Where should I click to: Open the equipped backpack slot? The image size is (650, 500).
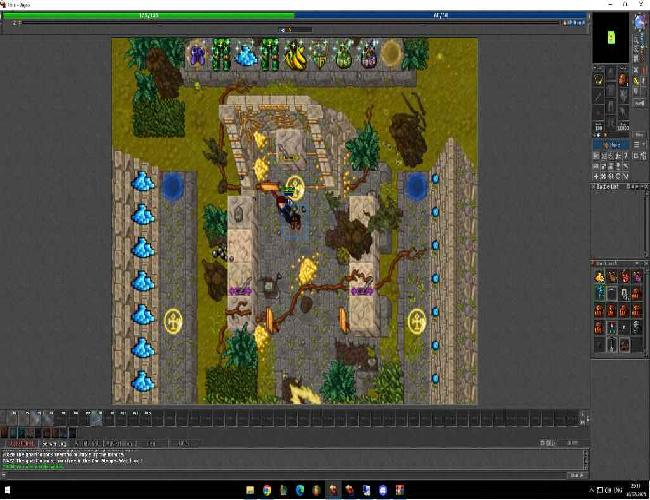623,80
